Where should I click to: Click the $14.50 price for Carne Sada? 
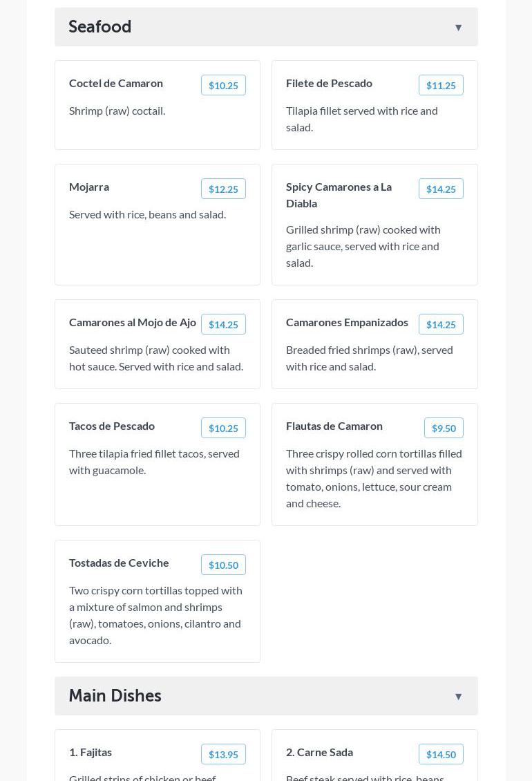tap(441, 755)
